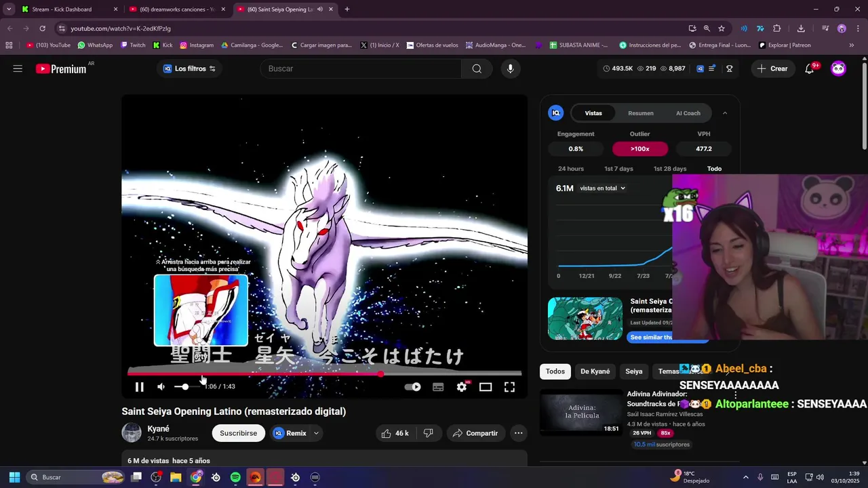This screenshot has height=488, width=868.
Task: Open File Explorer from the taskbar
Action: click(176, 477)
